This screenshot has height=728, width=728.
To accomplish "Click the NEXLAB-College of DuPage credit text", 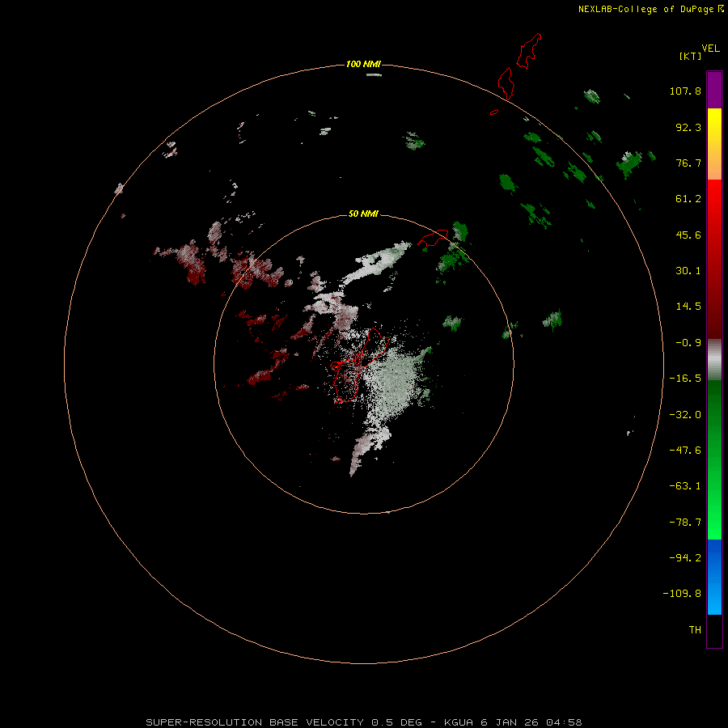I will 650,9.
